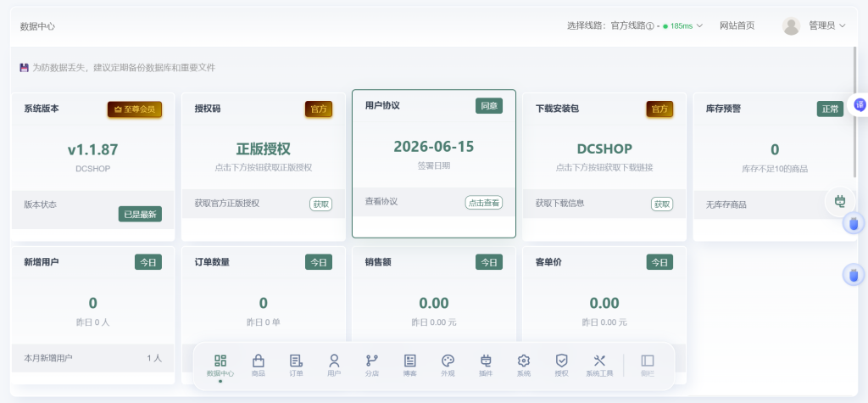Viewport: 868px width, 403px height.
Task: Click the upper blue floating bubble icon
Action: pos(854,223)
